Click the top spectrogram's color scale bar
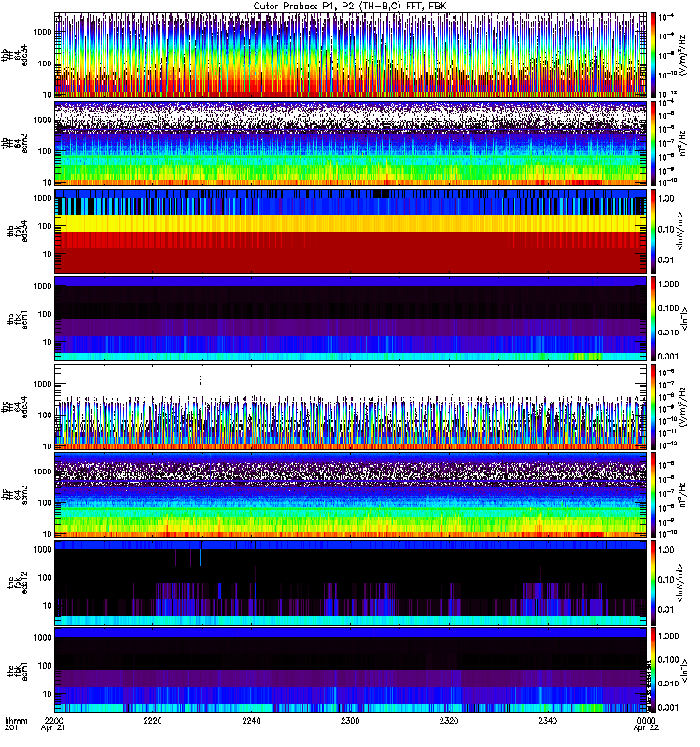 (x=654, y=54)
